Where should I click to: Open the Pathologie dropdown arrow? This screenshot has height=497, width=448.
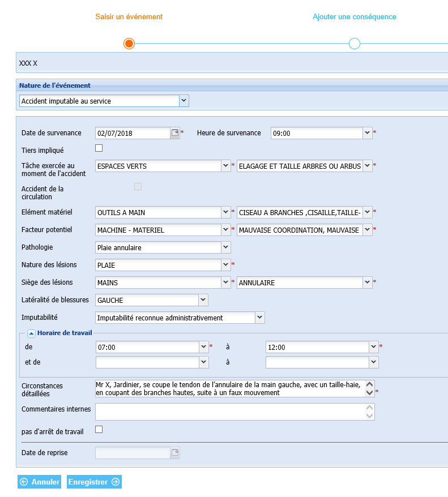(226, 247)
